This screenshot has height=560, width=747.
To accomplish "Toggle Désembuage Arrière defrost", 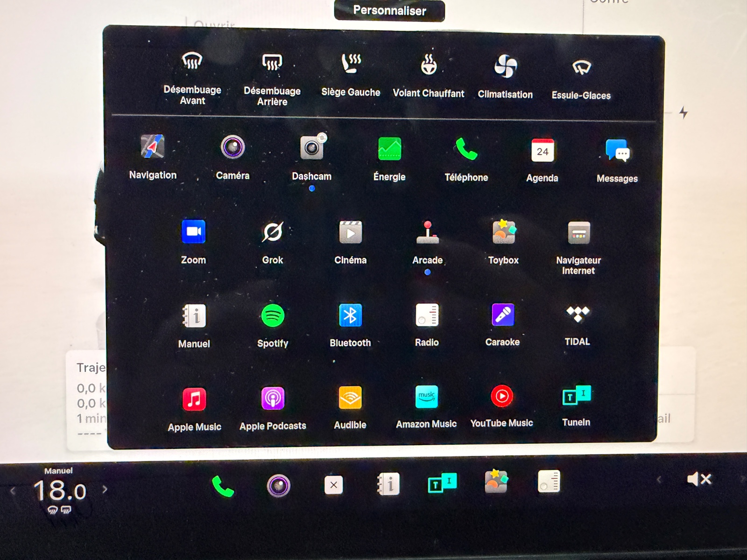I will click(272, 63).
